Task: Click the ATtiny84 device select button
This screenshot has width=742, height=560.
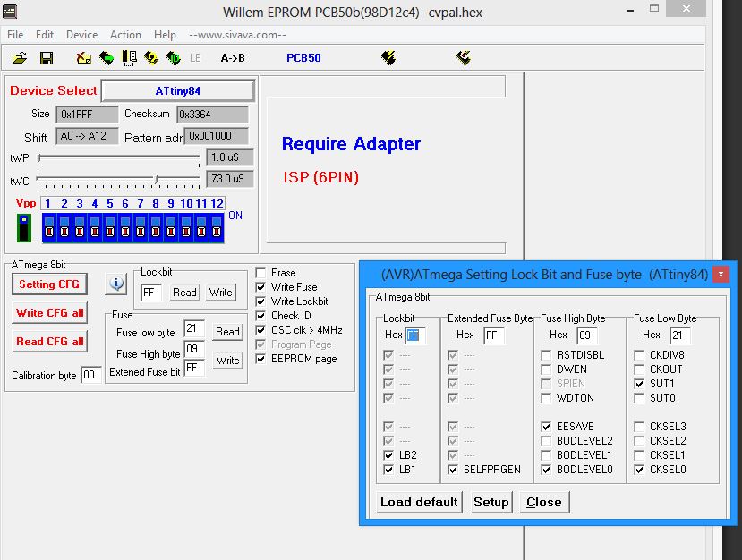Action: click(x=178, y=91)
